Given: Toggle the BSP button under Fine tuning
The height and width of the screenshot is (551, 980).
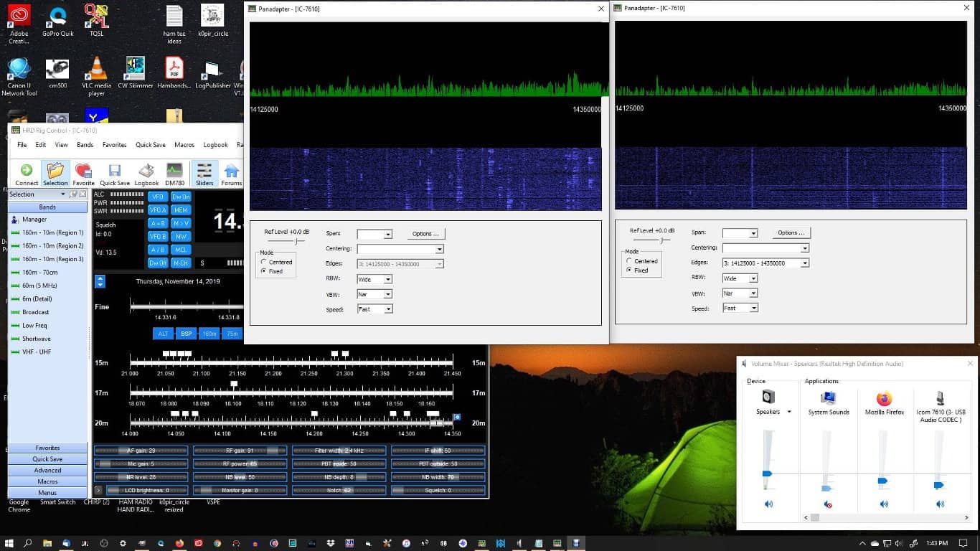Looking at the screenshot, I should (x=187, y=334).
